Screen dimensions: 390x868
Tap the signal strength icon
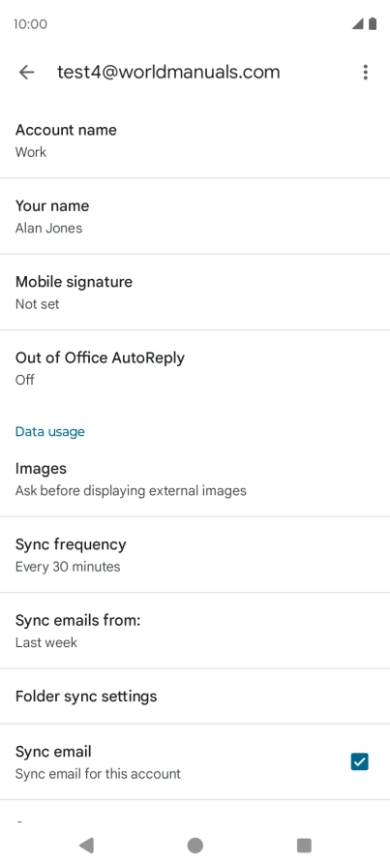(357, 24)
